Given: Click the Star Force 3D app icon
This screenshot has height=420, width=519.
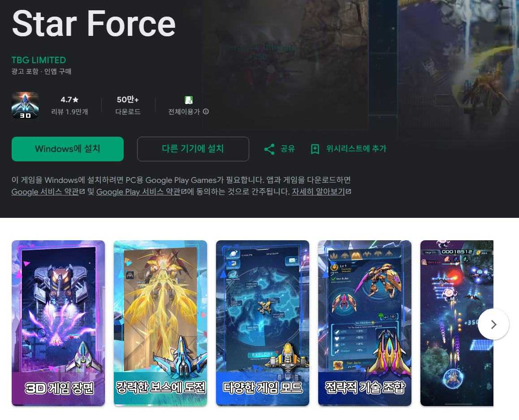Looking at the screenshot, I should (x=25, y=105).
